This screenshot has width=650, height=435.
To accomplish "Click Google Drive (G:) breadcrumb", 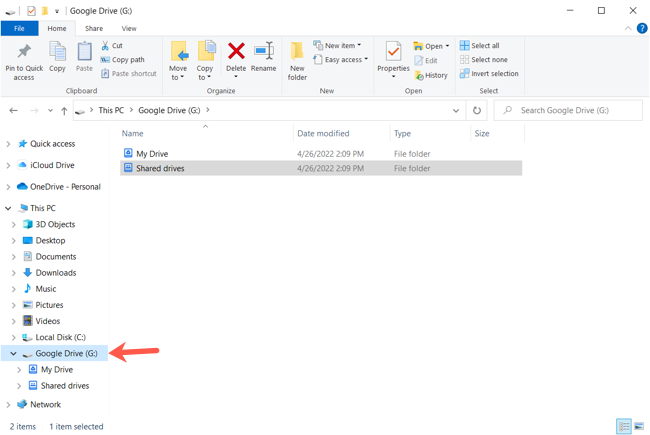I will coord(169,110).
